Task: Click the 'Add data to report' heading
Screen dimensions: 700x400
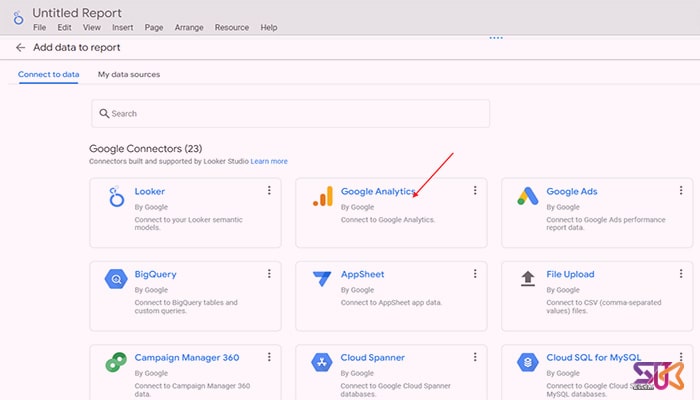Action: pos(77,47)
